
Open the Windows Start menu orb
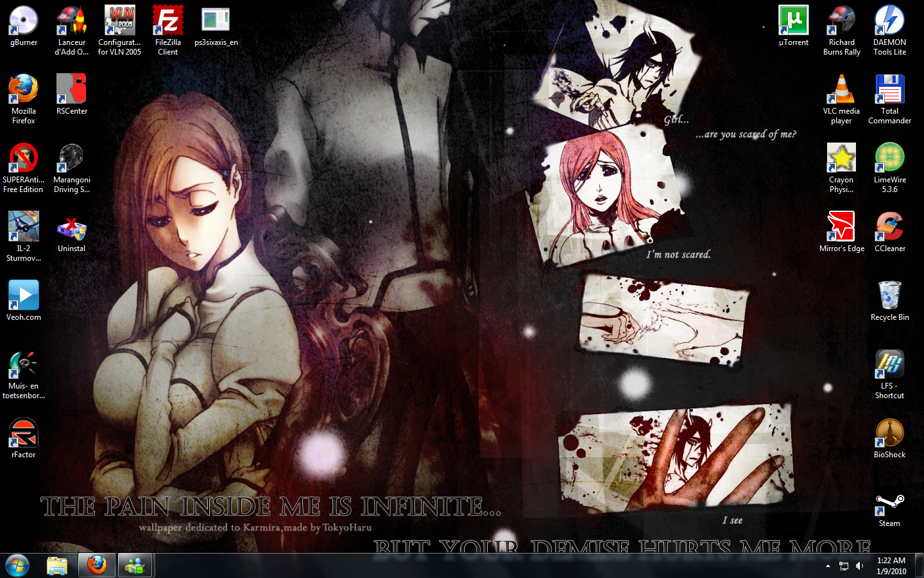17,565
